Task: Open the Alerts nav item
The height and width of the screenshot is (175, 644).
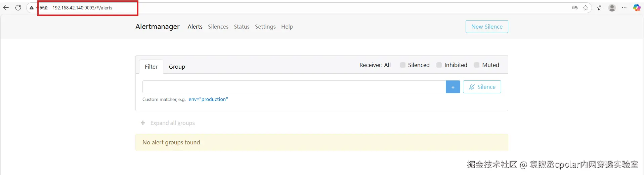Action: coord(195,27)
